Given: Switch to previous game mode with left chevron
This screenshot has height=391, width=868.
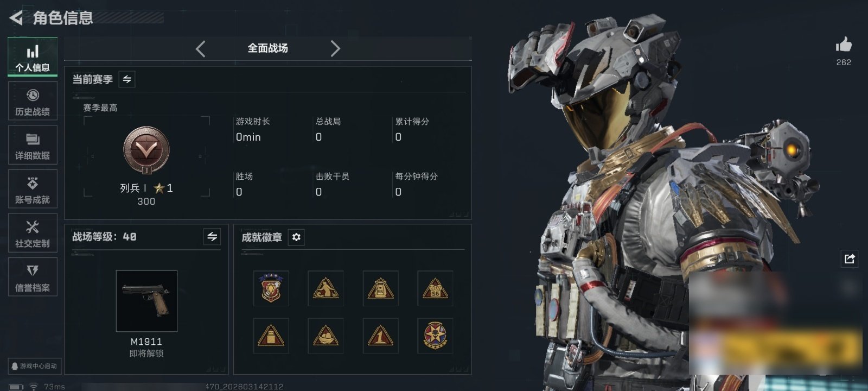Looking at the screenshot, I should [x=200, y=49].
